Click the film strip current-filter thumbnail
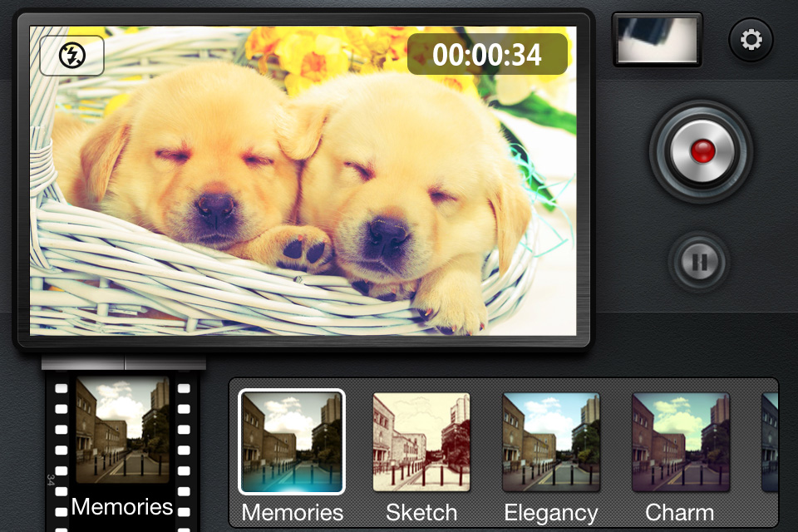Viewport: 798px width, 532px height. pyautogui.click(x=122, y=430)
